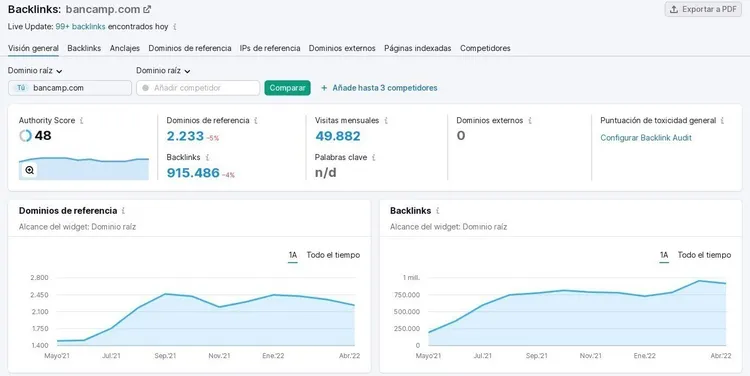Click the Authority Score trend mini chart
Screen dimensions: 750x376
coord(84,168)
